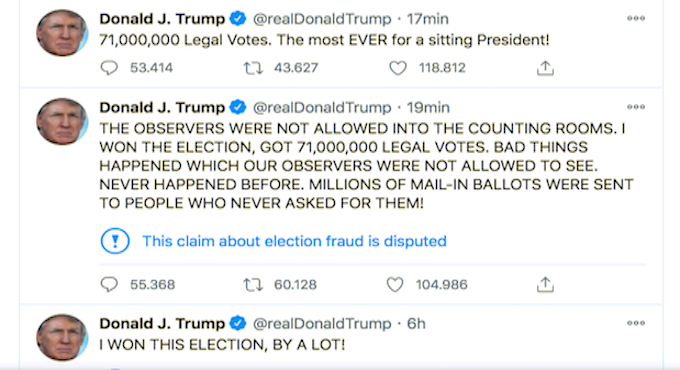The height and width of the screenshot is (370, 680).
Task: Retweet the 17min tweet with 43.627 retweets
Action: [253, 68]
